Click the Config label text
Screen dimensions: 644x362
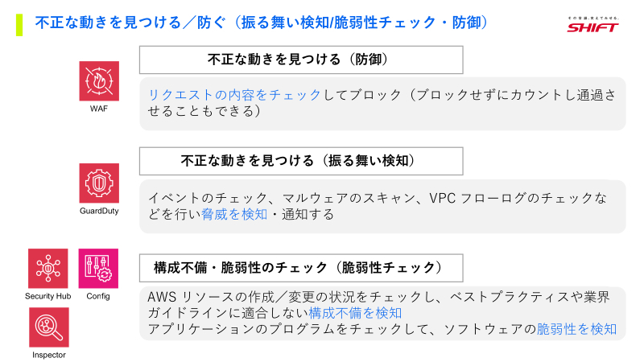point(98,296)
